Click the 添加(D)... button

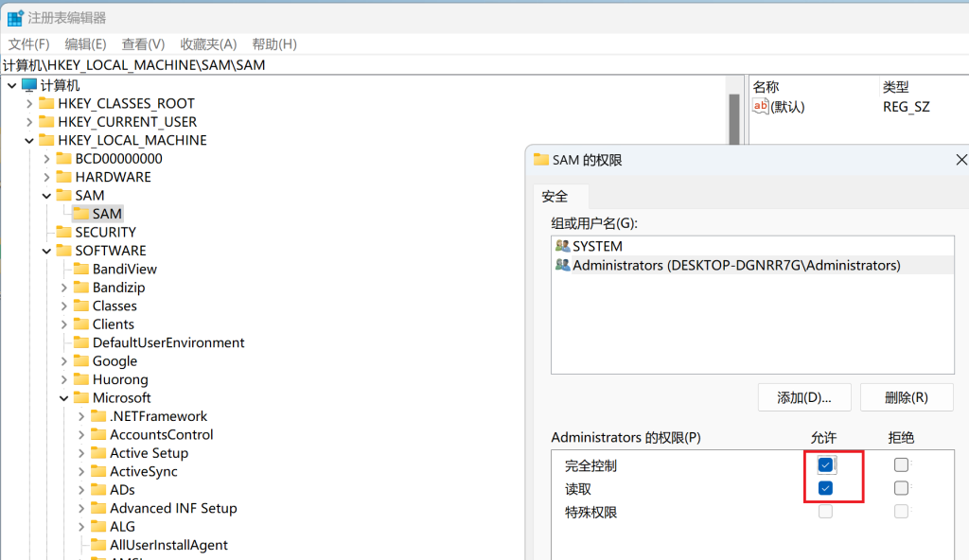pyautogui.click(x=804, y=397)
